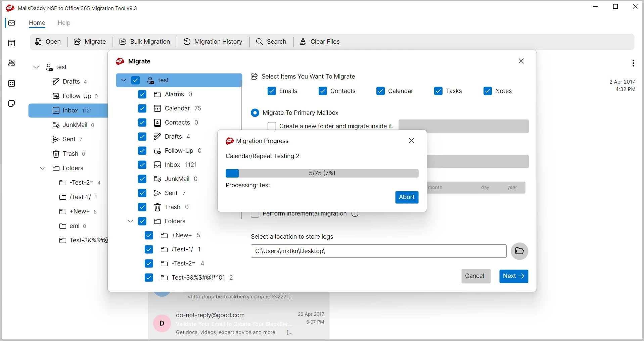Collapse the test mailbox in left panel
Viewport: 644px width, 341px height.
(36, 67)
